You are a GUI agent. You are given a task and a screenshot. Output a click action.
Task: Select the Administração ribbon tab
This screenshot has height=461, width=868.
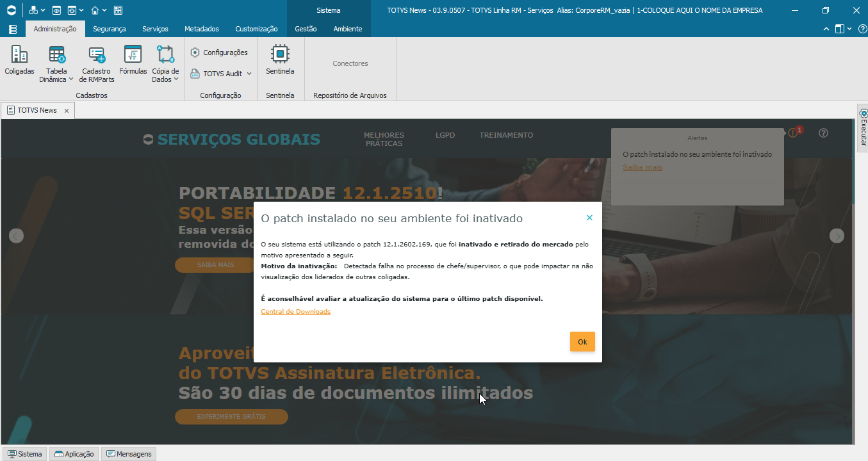coord(55,29)
